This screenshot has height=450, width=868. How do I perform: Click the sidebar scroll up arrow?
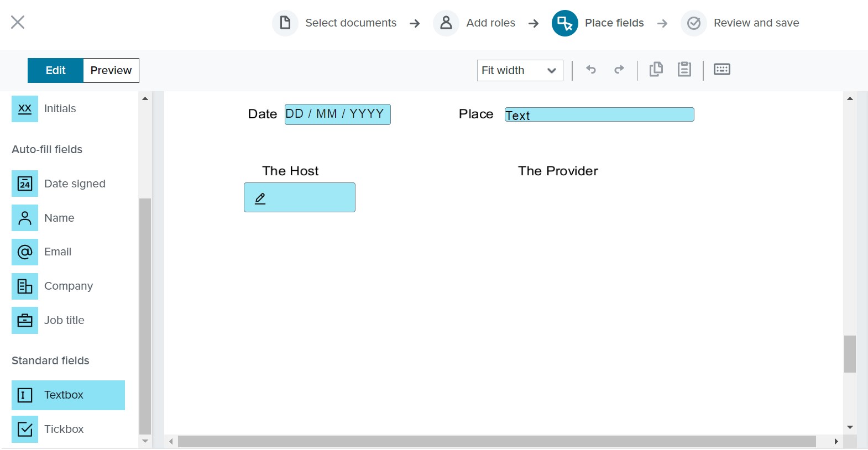[x=145, y=99]
